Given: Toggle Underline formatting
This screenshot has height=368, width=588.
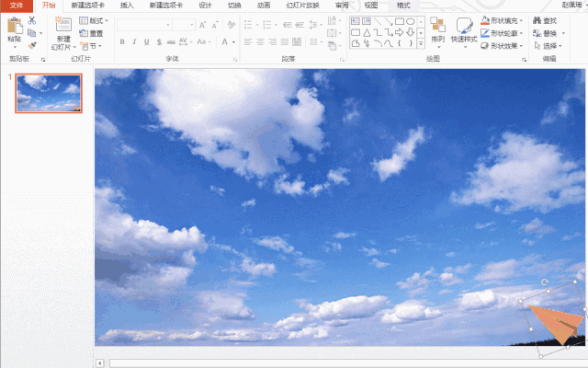Looking at the screenshot, I should point(147,42).
